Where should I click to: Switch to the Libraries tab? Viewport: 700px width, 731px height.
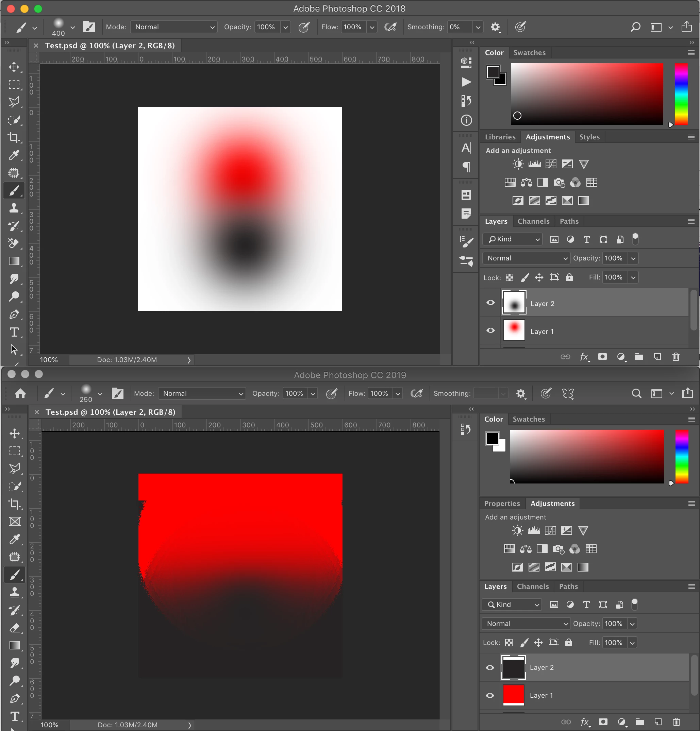[500, 137]
